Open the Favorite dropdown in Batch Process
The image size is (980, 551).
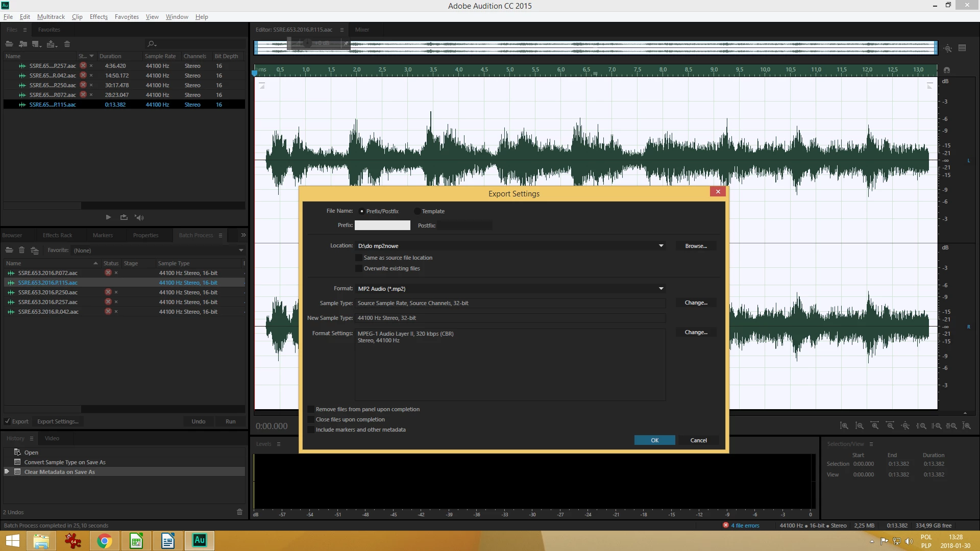[240, 251]
